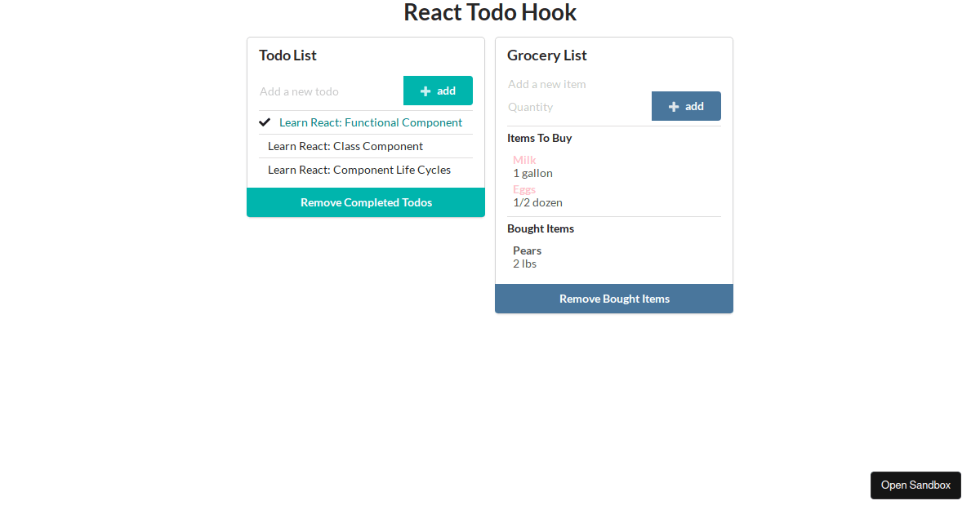Click the Todo List panel title
This screenshot has width=980, height=514.
(x=287, y=55)
